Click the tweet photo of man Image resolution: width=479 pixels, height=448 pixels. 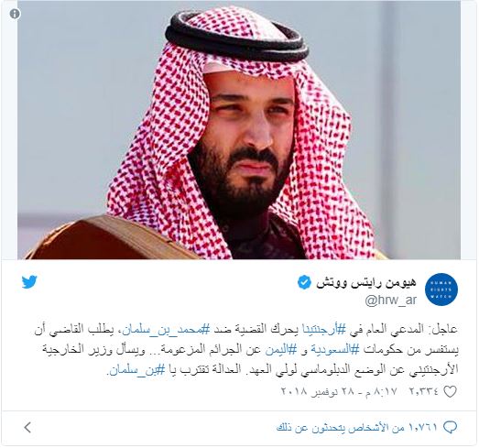pyautogui.click(x=239, y=130)
